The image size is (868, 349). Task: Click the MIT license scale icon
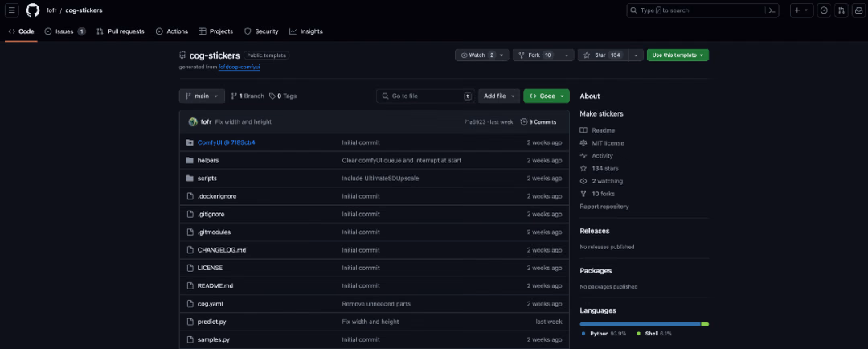(x=583, y=143)
